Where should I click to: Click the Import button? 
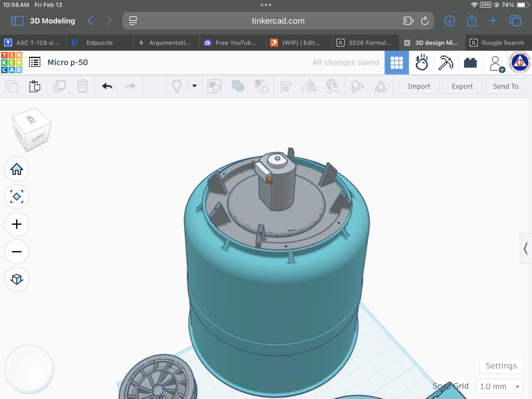[419, 86]
